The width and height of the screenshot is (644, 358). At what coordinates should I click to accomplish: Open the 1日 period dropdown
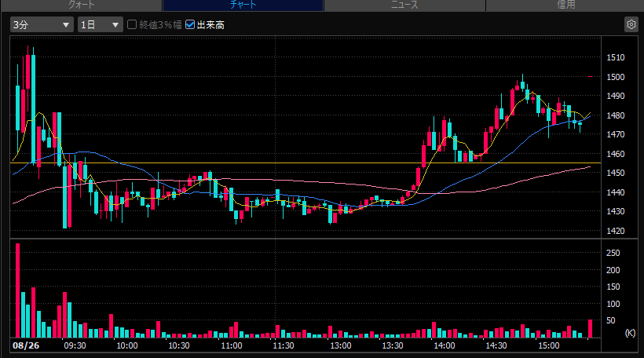pyautogui.click(x=101, y=24)
